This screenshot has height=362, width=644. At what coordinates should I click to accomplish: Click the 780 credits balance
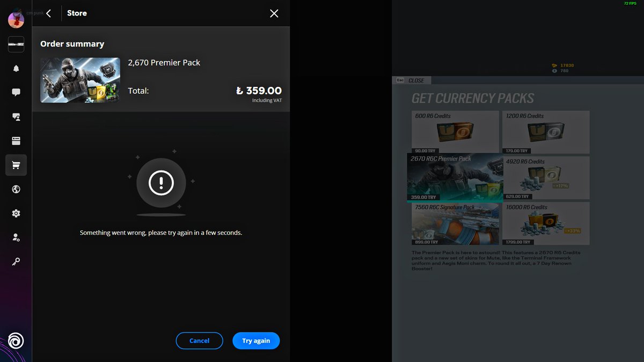click(x=560, y=71)
